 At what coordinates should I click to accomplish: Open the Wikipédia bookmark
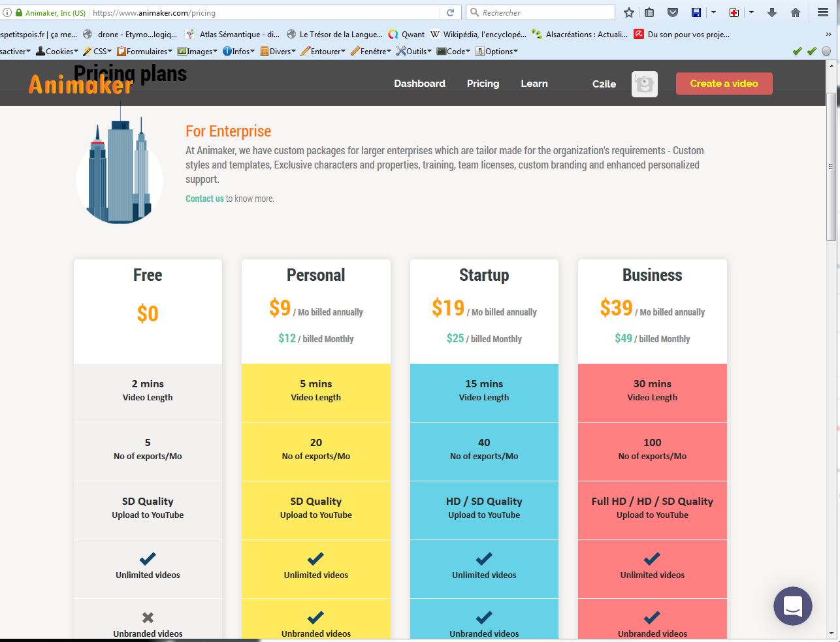478,35
